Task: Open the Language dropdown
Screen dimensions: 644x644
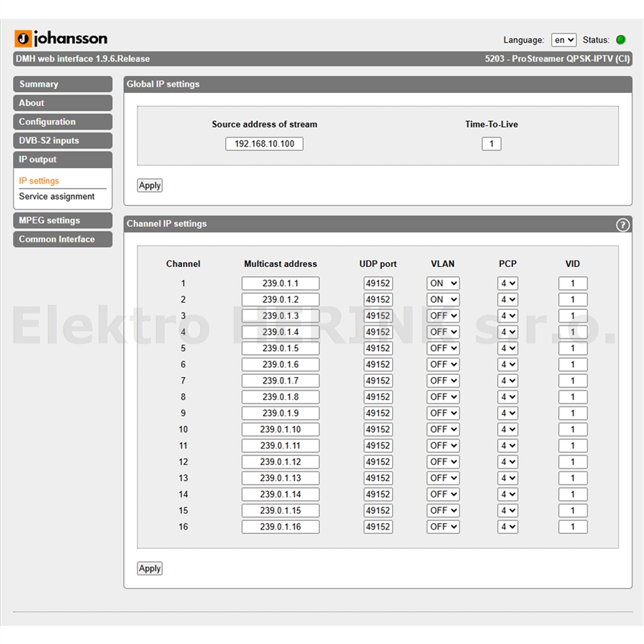Action: point(564,40)
